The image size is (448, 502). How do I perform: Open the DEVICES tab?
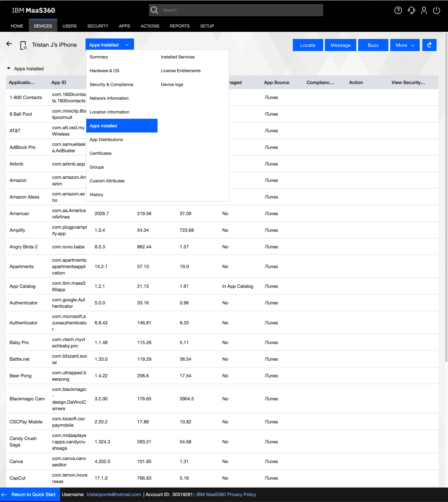(x=43, y=26)
